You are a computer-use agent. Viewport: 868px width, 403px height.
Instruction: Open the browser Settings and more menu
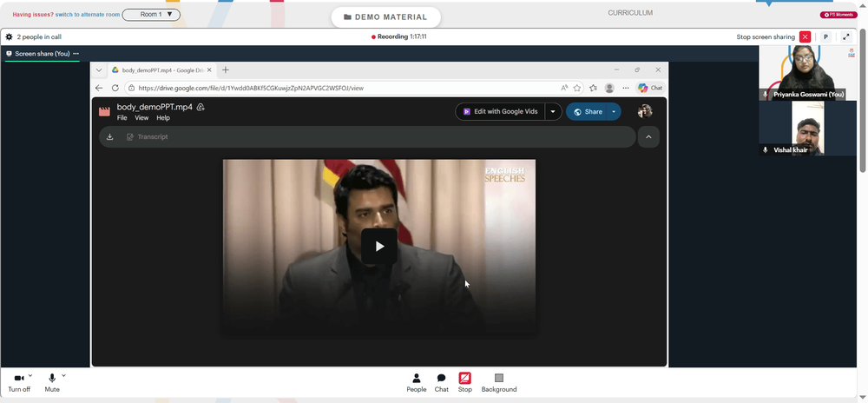626,88
